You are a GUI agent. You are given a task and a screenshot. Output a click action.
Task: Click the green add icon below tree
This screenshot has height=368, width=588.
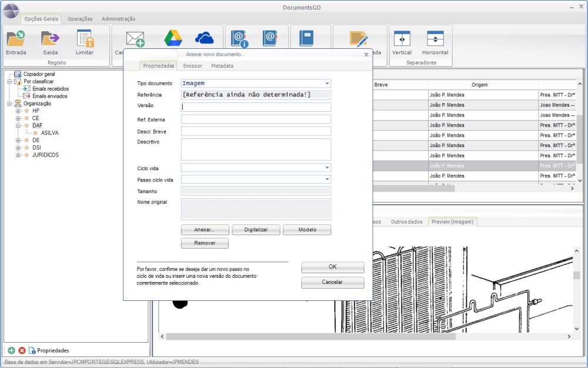(11, 350)
